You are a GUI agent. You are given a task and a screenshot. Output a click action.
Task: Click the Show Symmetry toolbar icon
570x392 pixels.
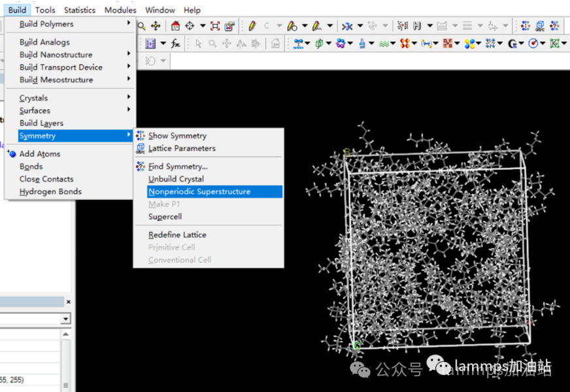(x=526, y=25)
